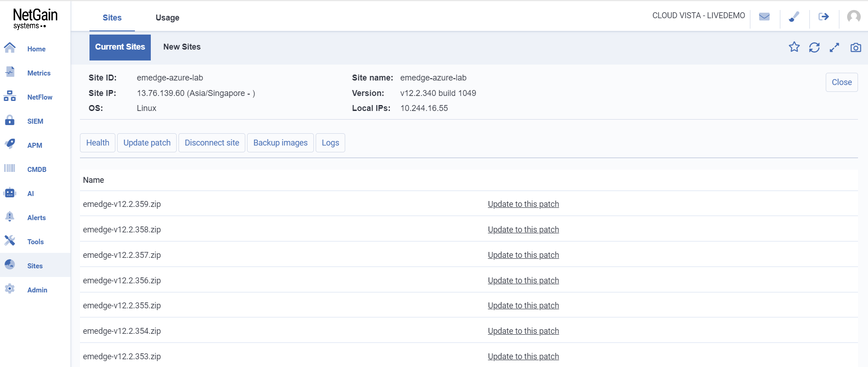Viewport: 868px width, 367px height.
Task: Open NetFlow from sidebar label
Action: coord(40,97)
